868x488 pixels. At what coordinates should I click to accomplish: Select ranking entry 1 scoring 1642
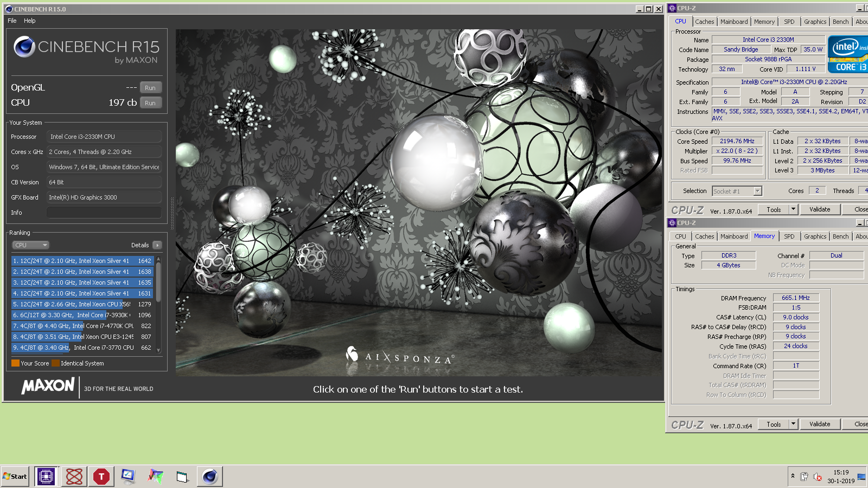(x=82, y=261)
